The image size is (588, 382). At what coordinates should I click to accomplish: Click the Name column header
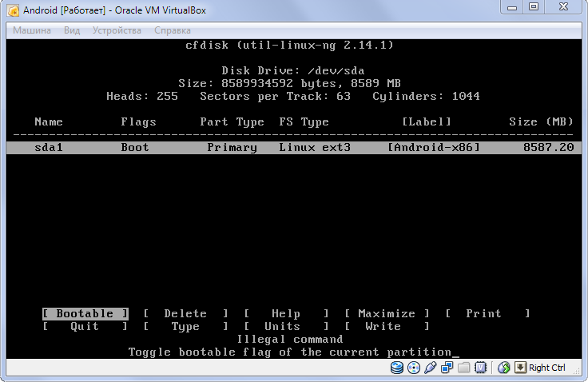pyautogui.click(x=49, y=122)
